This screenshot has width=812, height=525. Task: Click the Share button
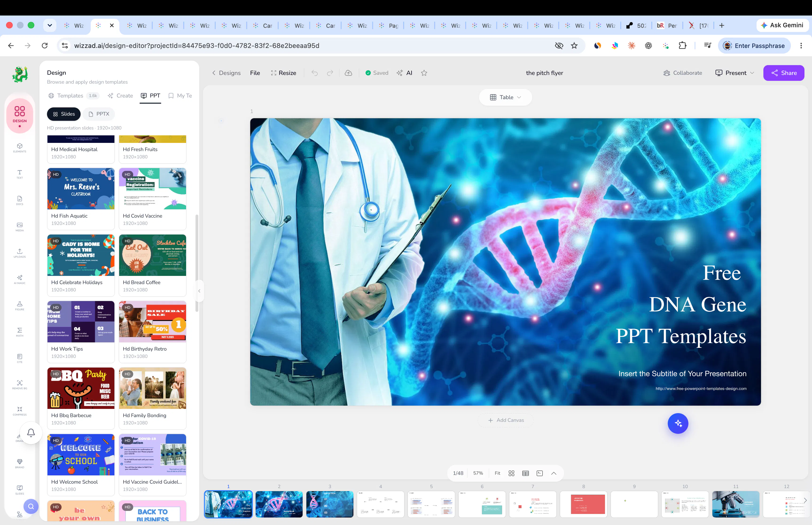pos(784,73)
